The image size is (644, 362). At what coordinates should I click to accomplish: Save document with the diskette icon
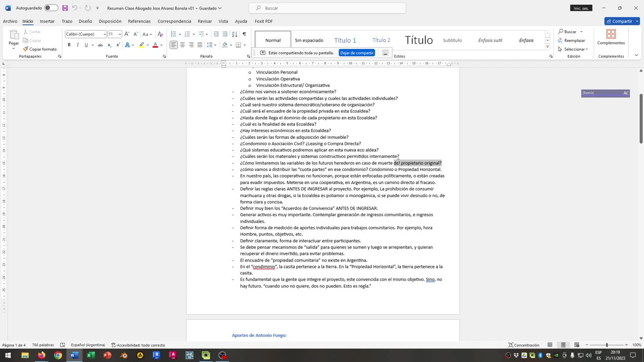[65, 8]
